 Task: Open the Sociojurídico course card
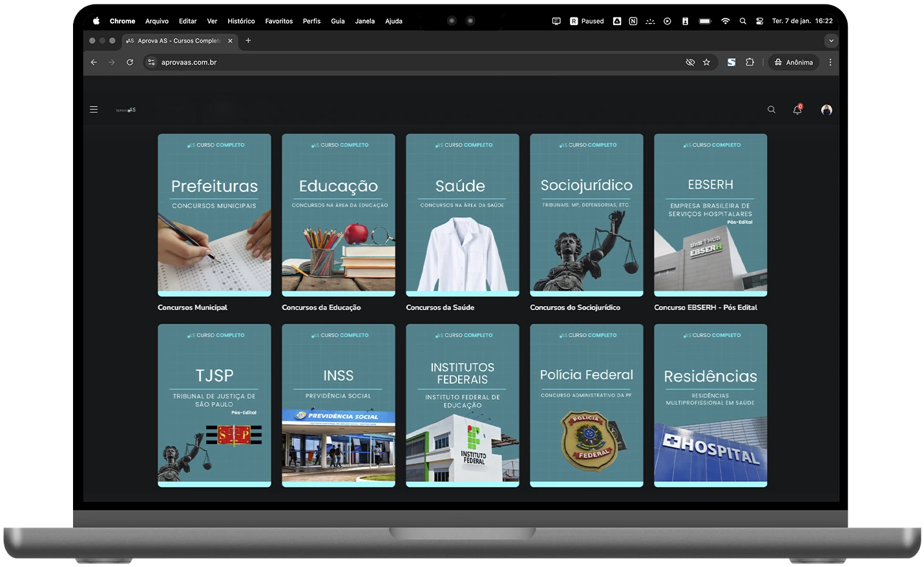(x=587, y=215)
